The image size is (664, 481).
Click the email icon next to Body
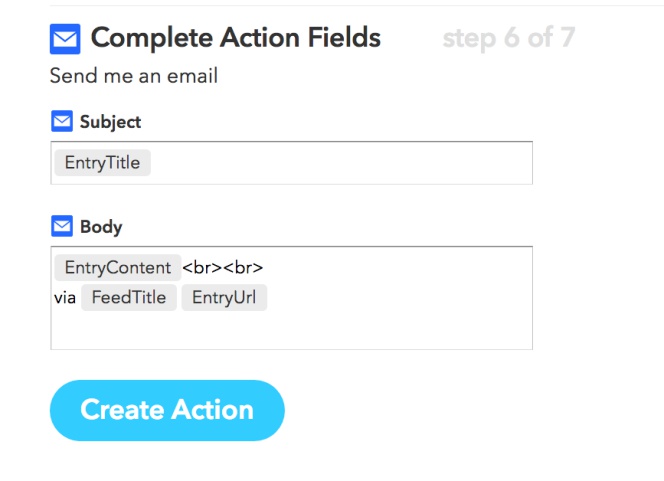pyautogui.click(x=62, y=226)
